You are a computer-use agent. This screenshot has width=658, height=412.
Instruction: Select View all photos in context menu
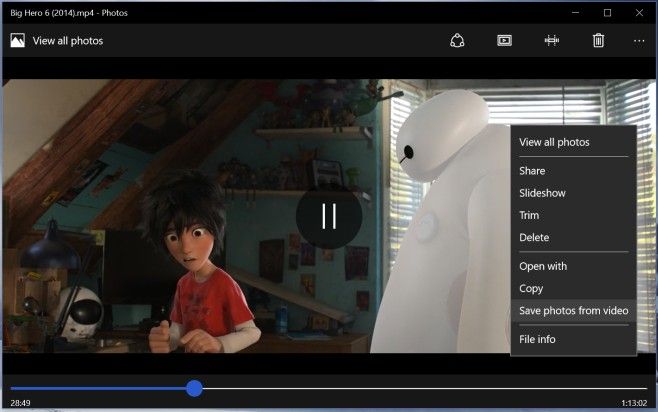pyautogui.click(x=554, y=142)
